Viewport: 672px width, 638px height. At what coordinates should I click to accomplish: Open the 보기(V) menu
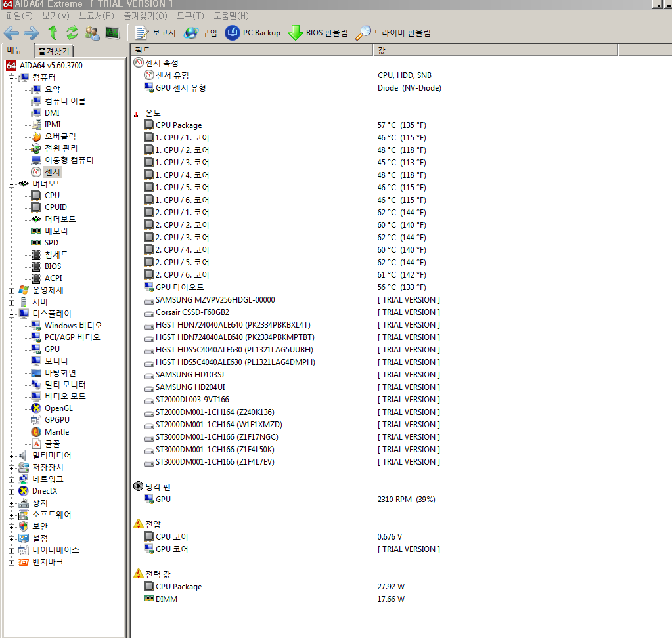point(56,16)
